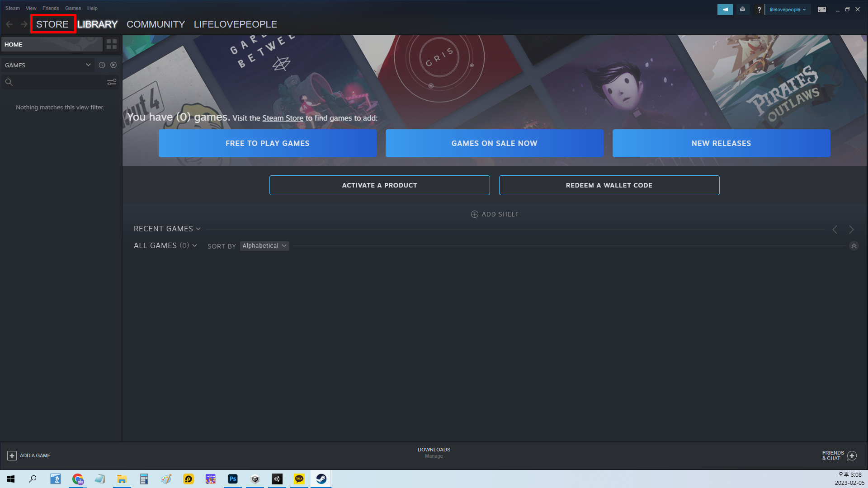Open the GAMES filter dropdown

[x=47, y=65]
